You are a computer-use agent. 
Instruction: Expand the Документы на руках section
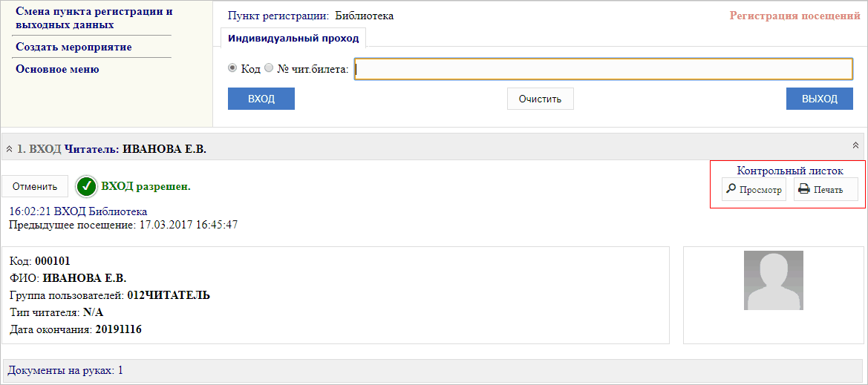click(x=65, y=370)
